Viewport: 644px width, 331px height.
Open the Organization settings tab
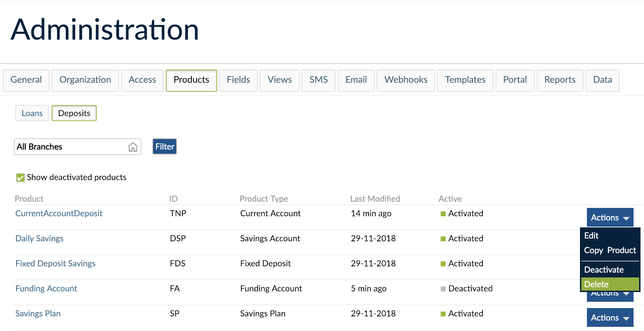tap(85, 80)
